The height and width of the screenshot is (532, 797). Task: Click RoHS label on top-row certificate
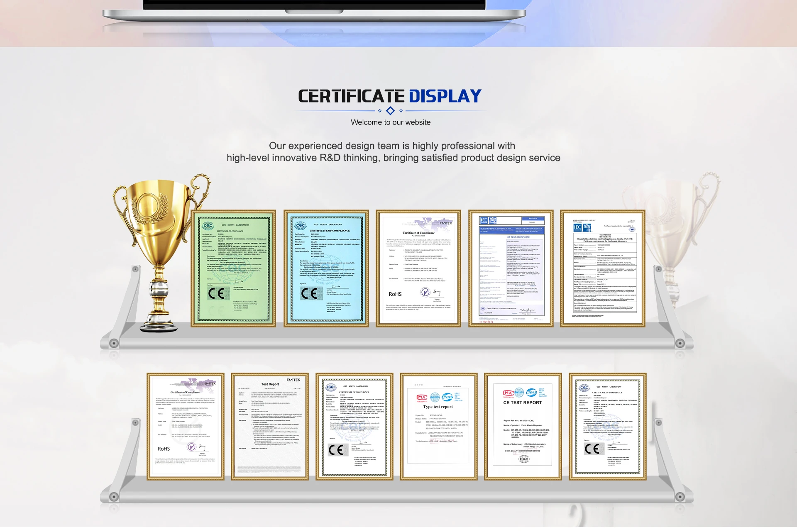point(395,294)
